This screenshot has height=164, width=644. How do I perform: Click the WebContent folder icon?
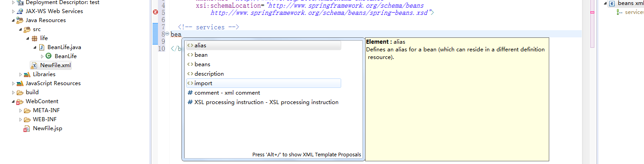[20, 101]
